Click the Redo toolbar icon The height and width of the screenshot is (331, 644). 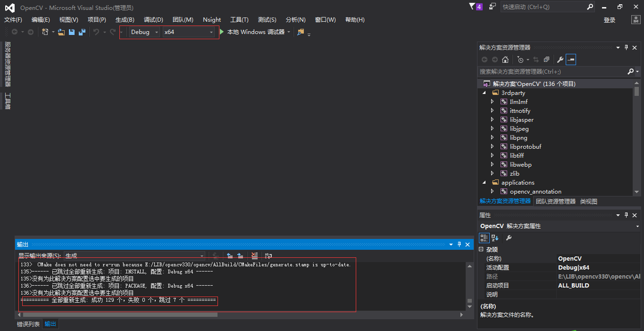(x=112, y=32)
